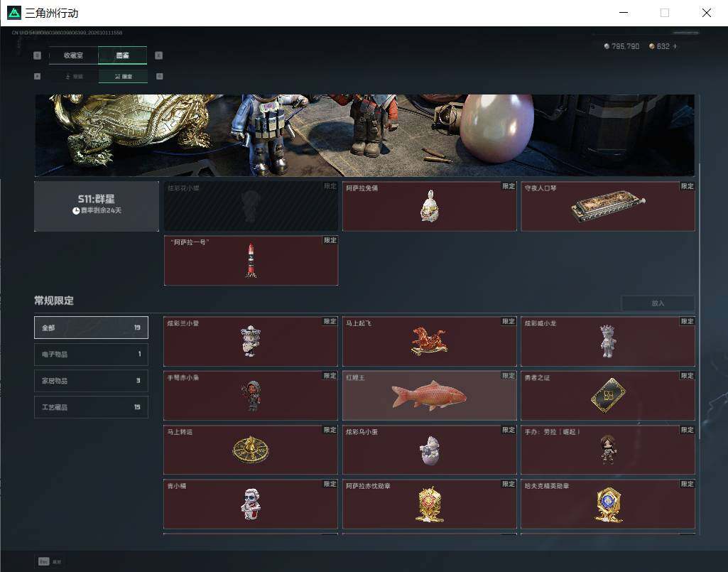The width and height of the screenshot is (728, 572).
Task: Select the 勇者之证 card item
Action: coord(608,396)
